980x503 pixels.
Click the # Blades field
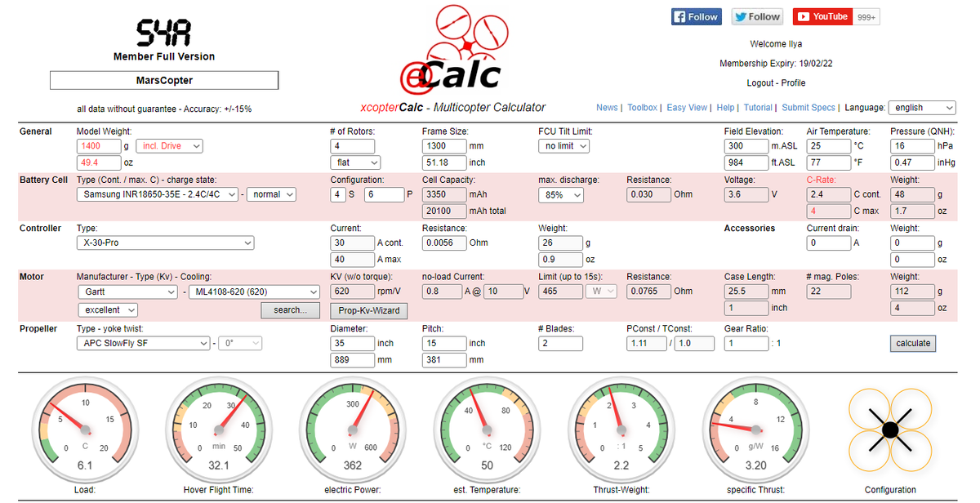[x=561, y=344]
